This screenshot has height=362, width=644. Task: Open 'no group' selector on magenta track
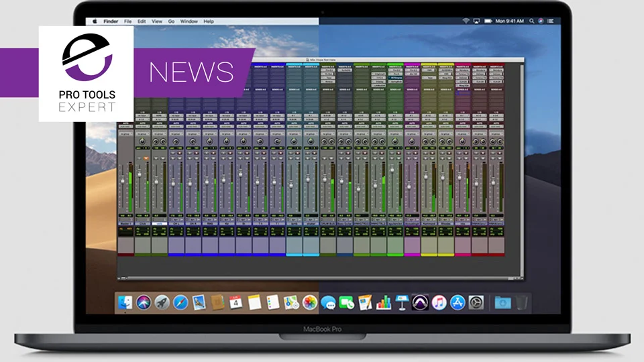pos(412,134)
